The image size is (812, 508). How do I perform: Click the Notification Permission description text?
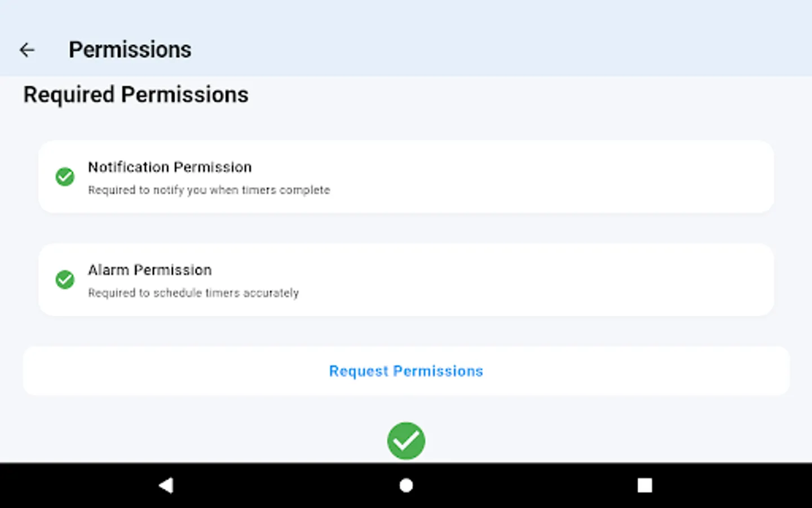(209, 190)
